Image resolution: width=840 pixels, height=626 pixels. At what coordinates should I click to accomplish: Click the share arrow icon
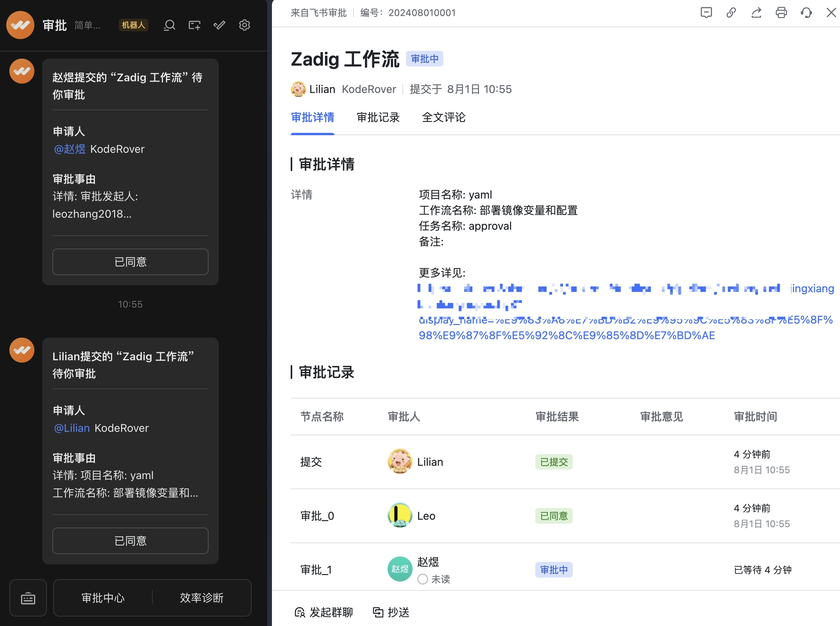[x=756, y=13]
